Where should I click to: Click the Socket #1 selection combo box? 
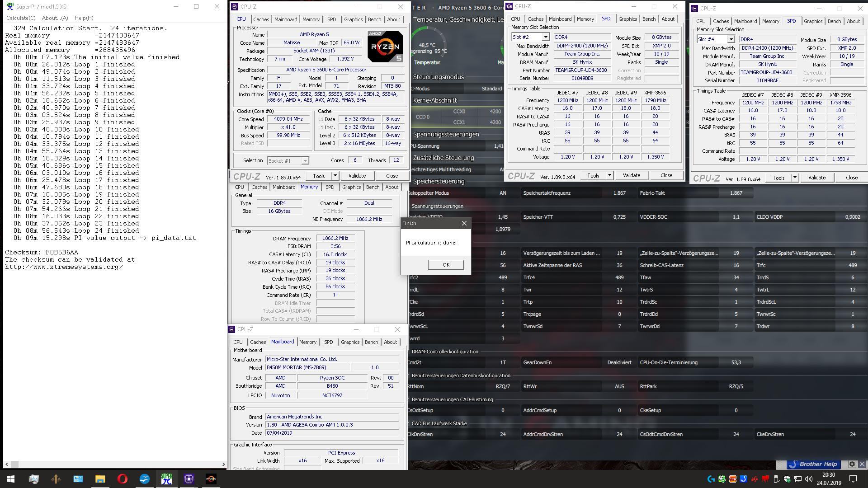pos(288,160)
